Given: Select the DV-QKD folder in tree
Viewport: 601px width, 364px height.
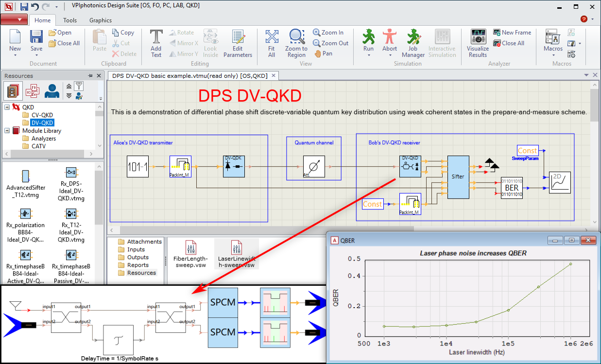Looking at the screenshot, I should tap(37, 123).
